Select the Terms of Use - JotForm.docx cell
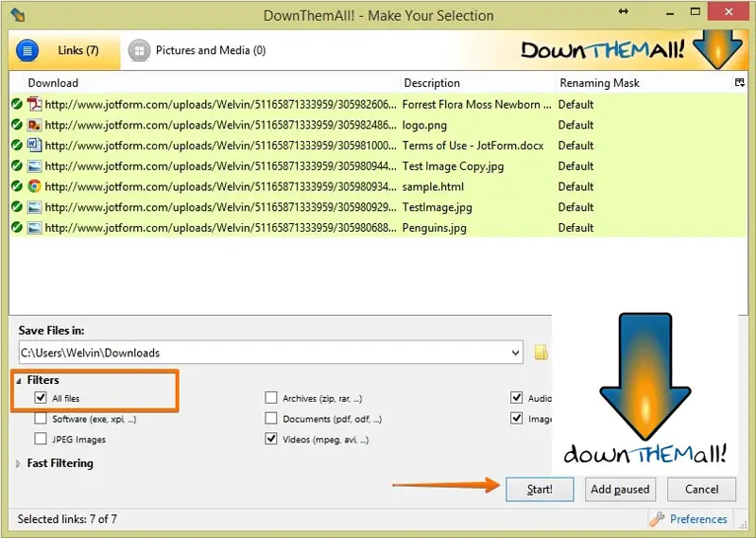756x538 pixels. [x=473, y=146]
